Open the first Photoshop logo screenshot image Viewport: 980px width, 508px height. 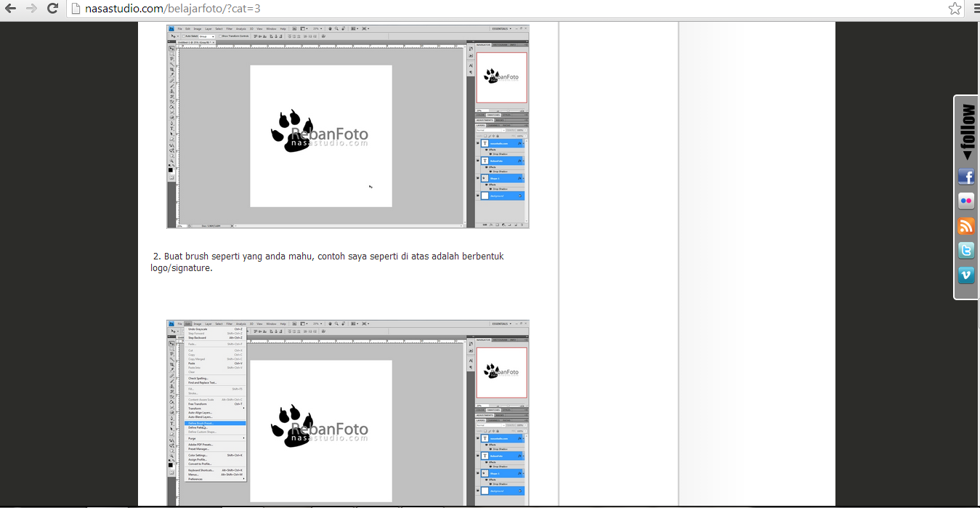tap(348, 126)
